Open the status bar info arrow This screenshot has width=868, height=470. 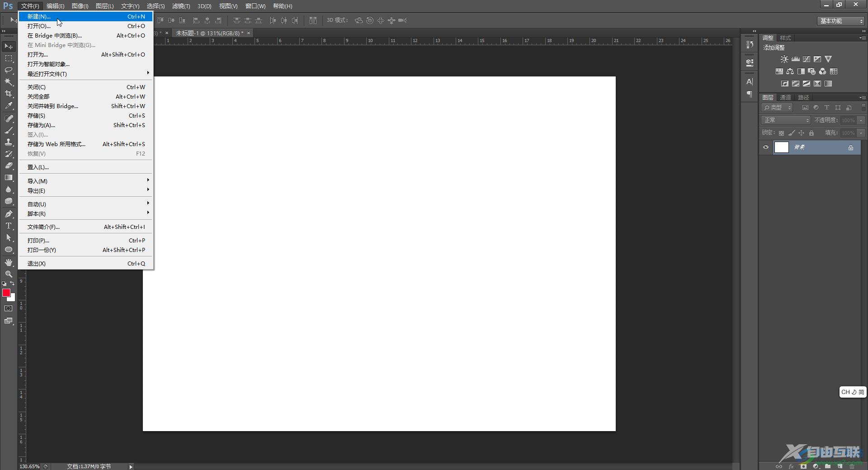[131, 466]
